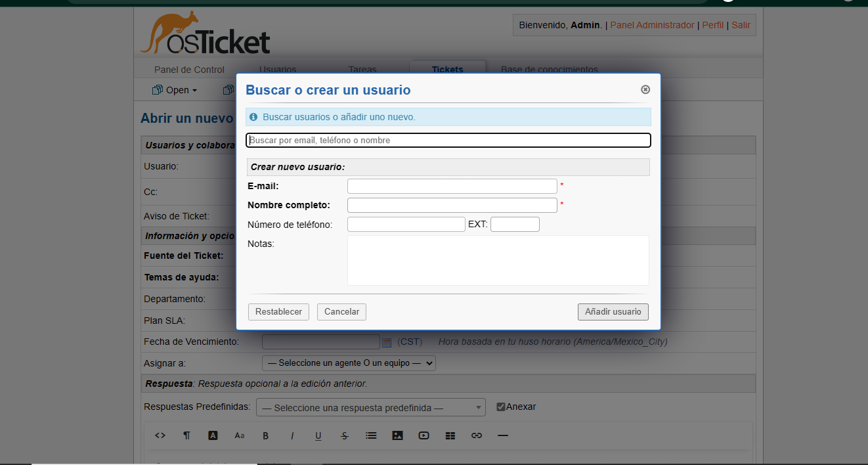Switch to the Panel de Control tab
This screenshot has width=868, height=465.
tap(189, 70)
